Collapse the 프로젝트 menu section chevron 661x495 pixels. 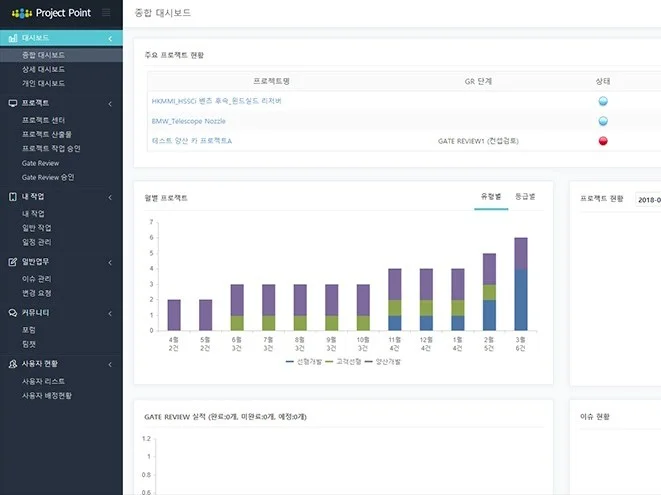[110, 103]
